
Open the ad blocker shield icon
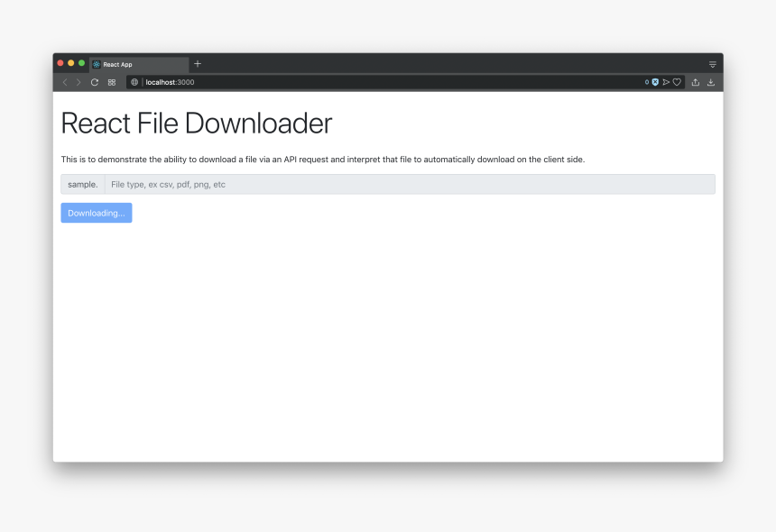[x=655, y=82]
